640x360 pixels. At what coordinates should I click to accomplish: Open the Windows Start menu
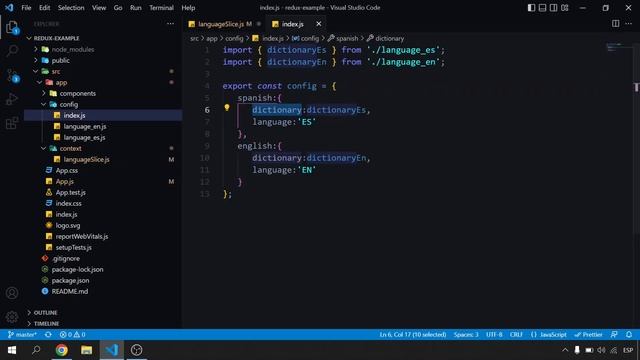(x=12, y=350)
